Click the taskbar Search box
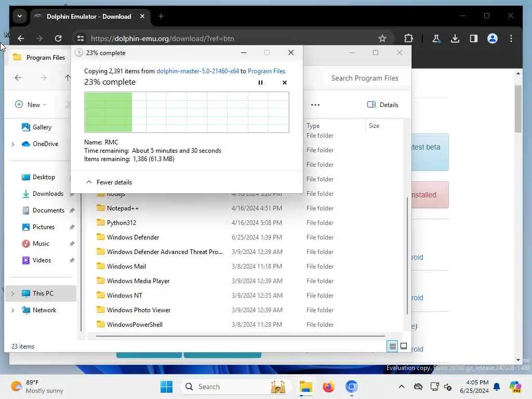 [x=236, y=387]
